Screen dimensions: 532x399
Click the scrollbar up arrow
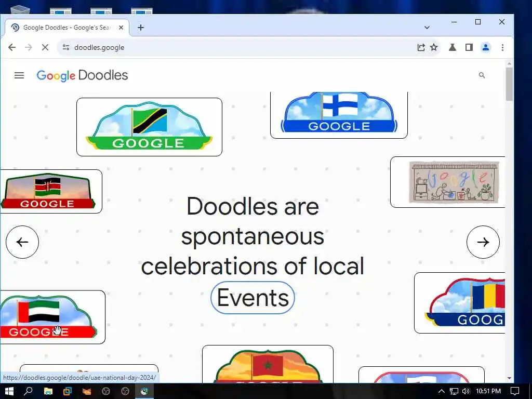pos(509,63)
